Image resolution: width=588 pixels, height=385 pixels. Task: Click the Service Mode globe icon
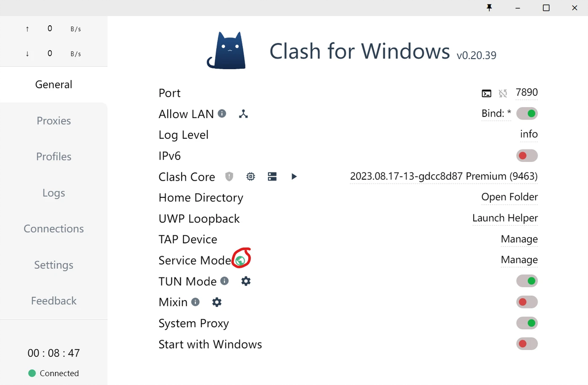(240, 260)
